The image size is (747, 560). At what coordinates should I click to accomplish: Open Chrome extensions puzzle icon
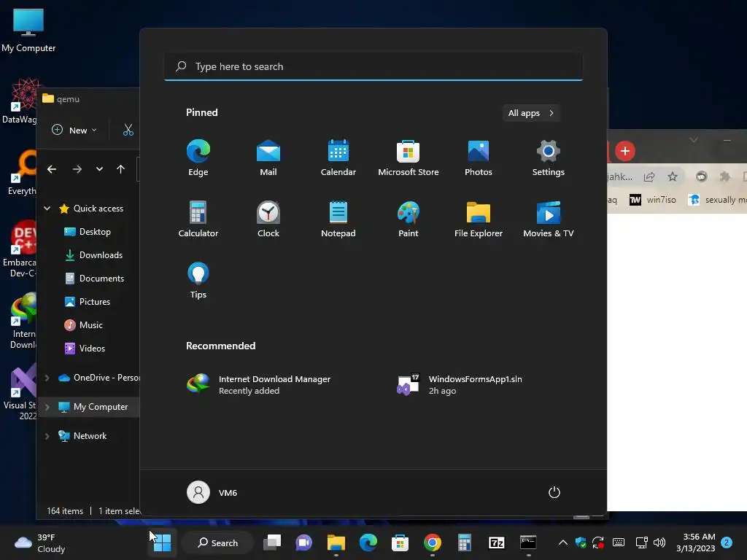click(724, 176)
